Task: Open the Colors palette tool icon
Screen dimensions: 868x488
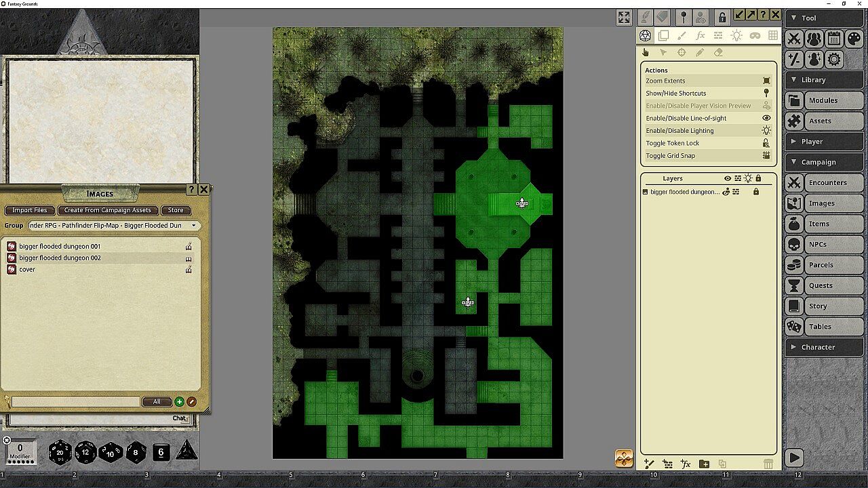Action: click(x=854, y=39)
